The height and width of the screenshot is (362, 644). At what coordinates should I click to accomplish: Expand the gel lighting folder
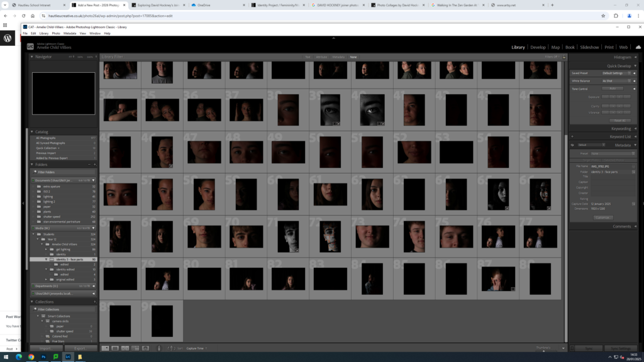47,249
